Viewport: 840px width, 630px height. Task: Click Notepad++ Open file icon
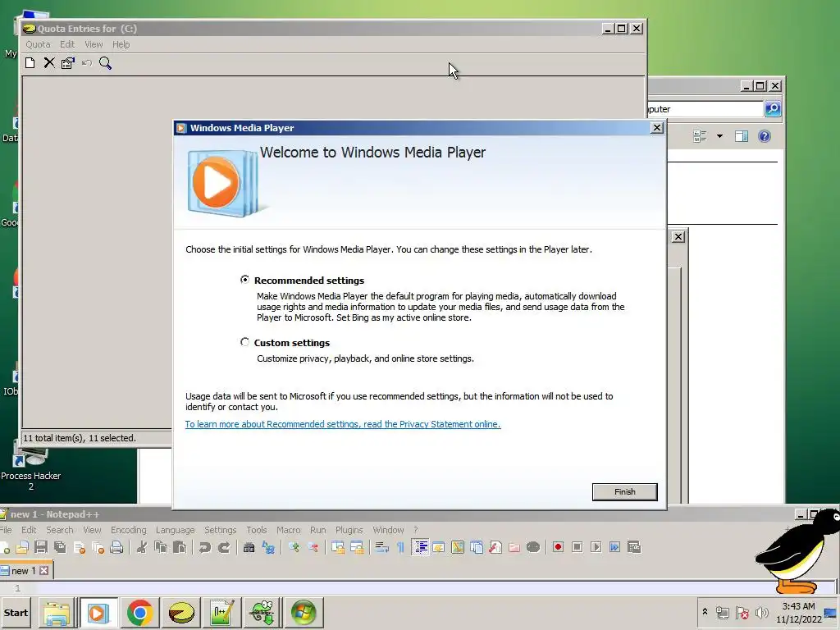click(x=22, y=547)
